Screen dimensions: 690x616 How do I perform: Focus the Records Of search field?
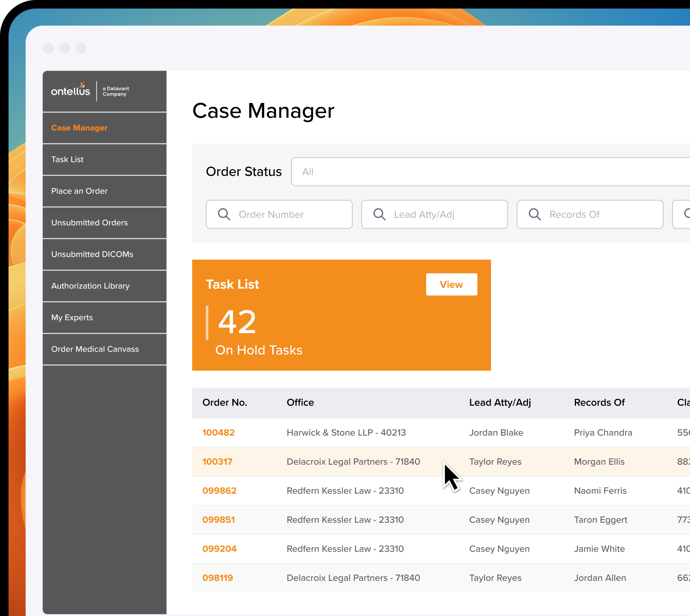(590, 214)
